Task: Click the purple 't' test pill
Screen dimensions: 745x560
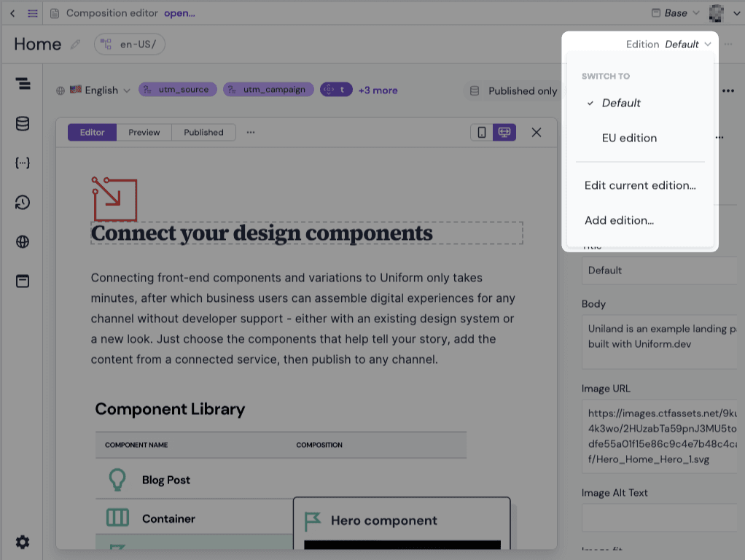Action: click(336, 90)
